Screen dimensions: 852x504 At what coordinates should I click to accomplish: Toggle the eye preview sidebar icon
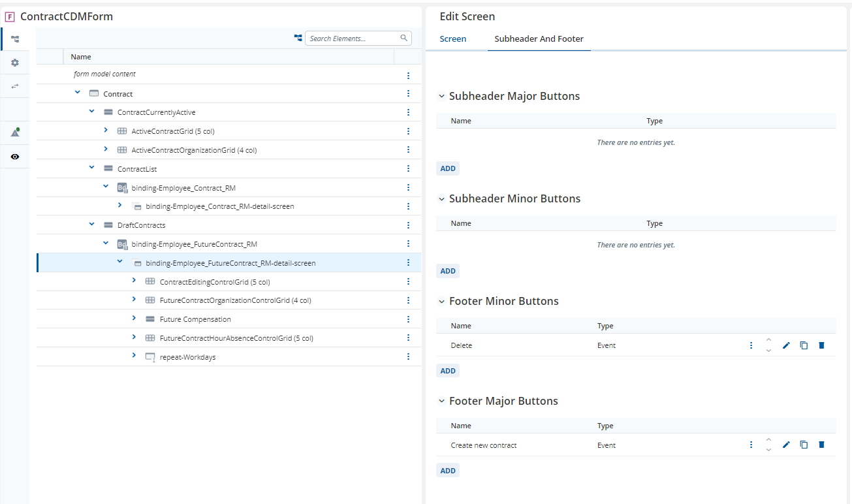pyautogui.click(x=15, y=157)
